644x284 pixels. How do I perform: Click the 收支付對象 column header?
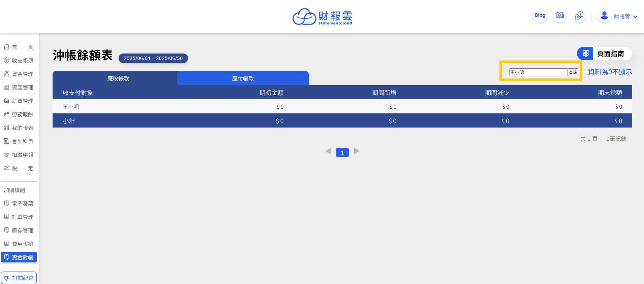point(78,93)
